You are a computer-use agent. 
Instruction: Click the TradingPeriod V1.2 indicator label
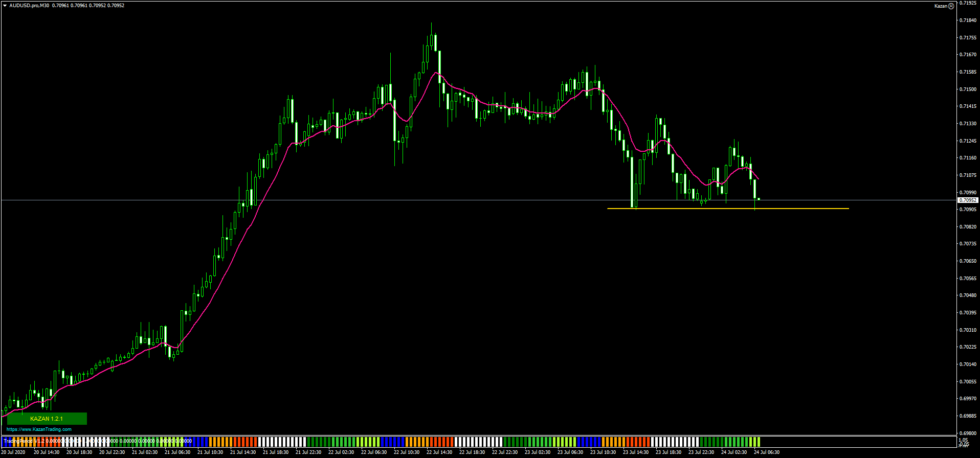pyautogui.click(x=24, y=441)
